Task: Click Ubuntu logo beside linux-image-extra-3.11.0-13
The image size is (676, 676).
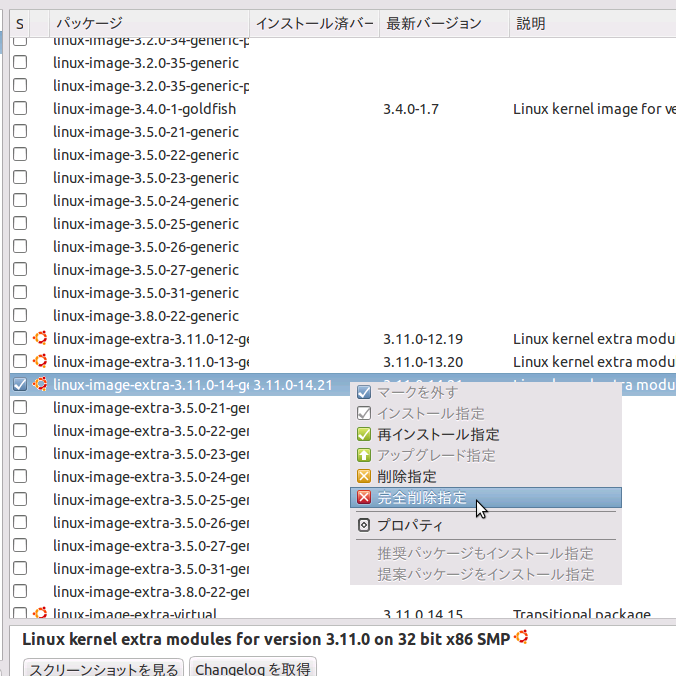Action: 40,361
